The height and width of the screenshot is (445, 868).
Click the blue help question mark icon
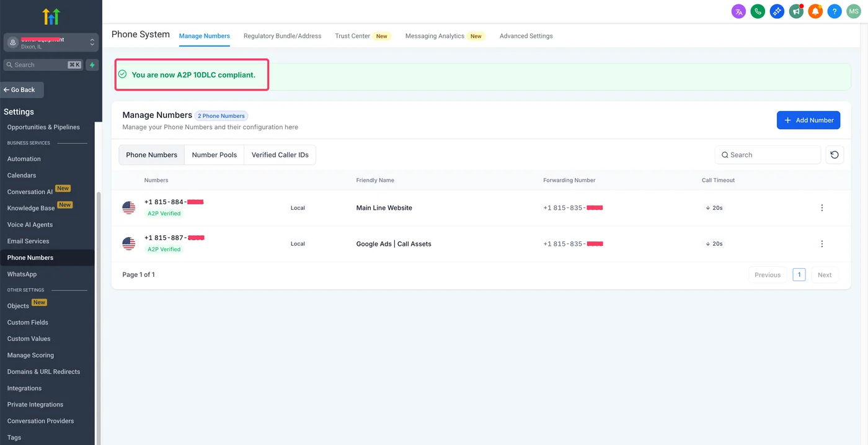pos(835,11)
